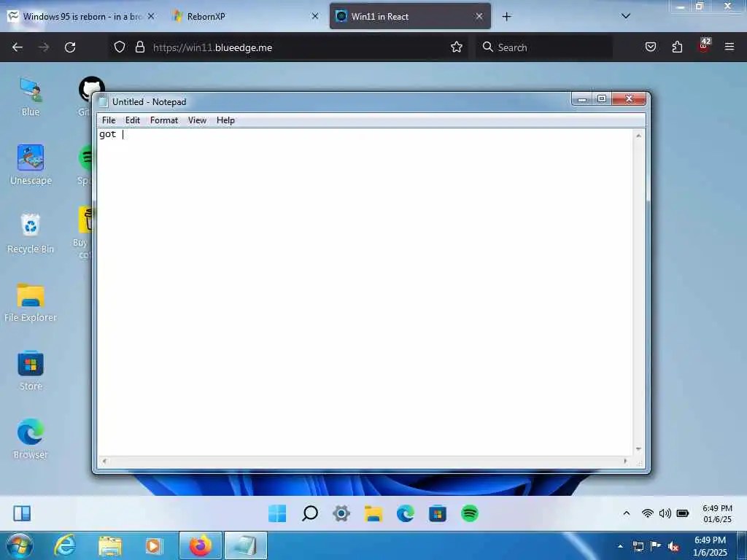Select Notepad button in Windows 7 taskbar
Viewport: 747px width, 560px height.
(245, 546)
